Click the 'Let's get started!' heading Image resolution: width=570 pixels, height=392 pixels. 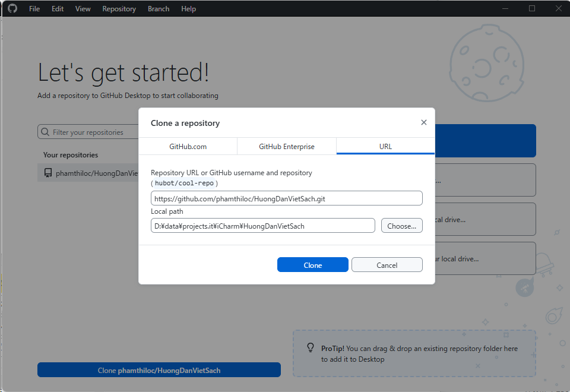[x=123, y=72]
